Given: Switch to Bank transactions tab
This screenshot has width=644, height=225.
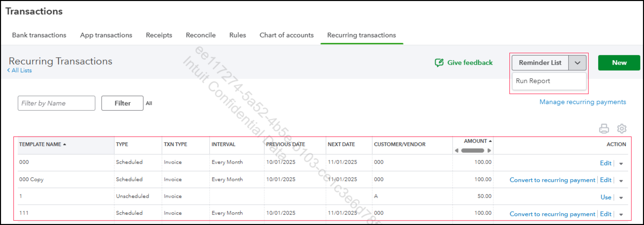Looking at the screenshot, I should 39,35.
